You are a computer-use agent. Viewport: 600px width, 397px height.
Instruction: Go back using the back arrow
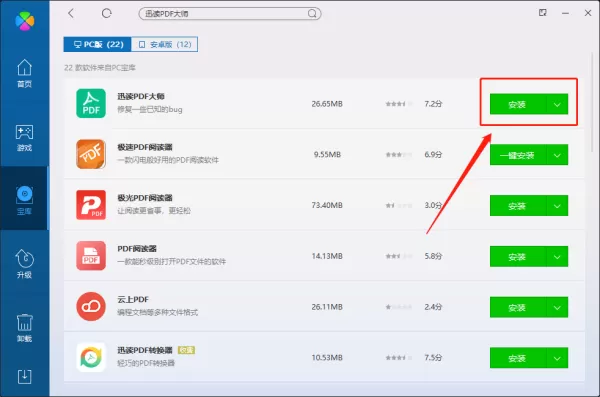pyautogui.click(x=71, y=13)
